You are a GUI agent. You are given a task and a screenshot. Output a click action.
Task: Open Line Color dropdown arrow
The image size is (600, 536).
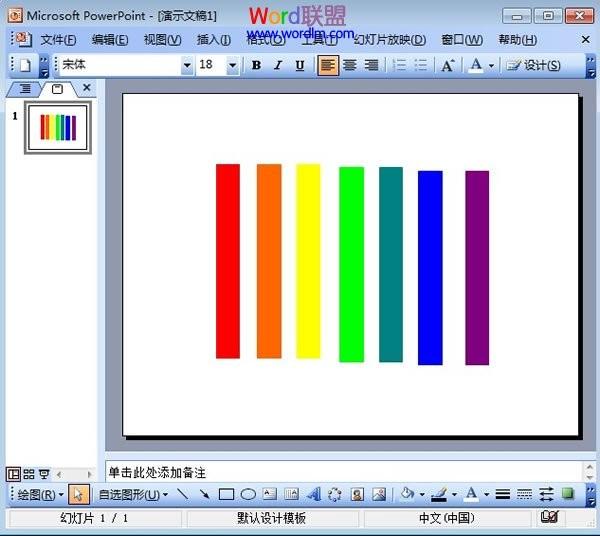454,495
